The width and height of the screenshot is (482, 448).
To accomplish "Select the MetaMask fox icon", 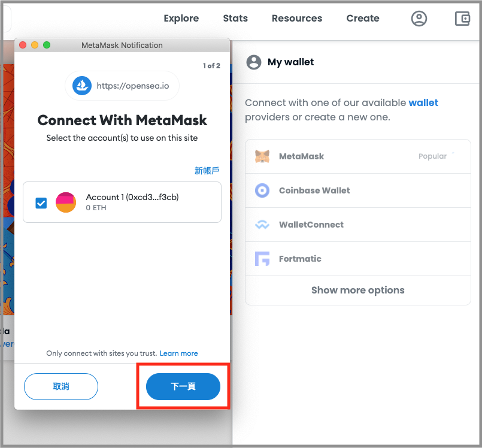I will pyautogui.click(x=262, y=156).
